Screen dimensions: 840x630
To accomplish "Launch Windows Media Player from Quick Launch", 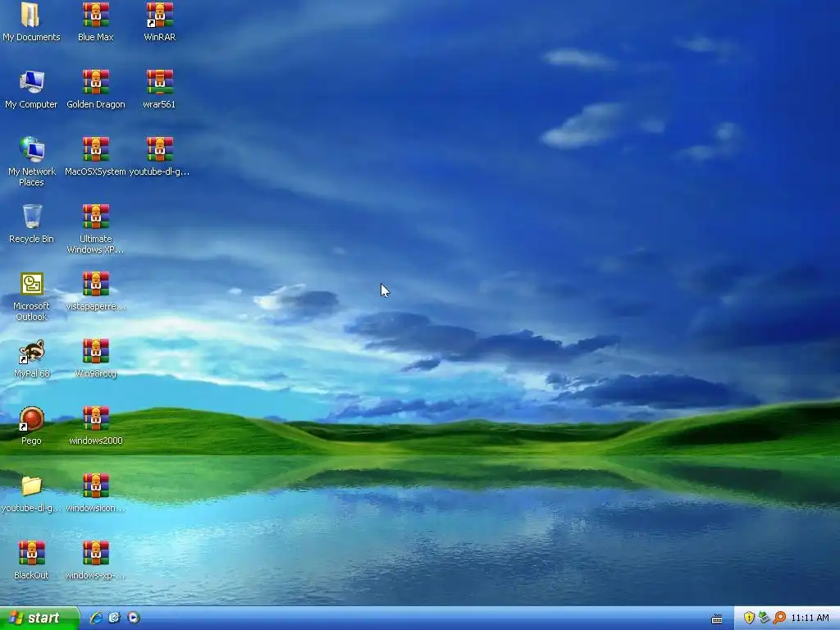I will tap(134, 618).
